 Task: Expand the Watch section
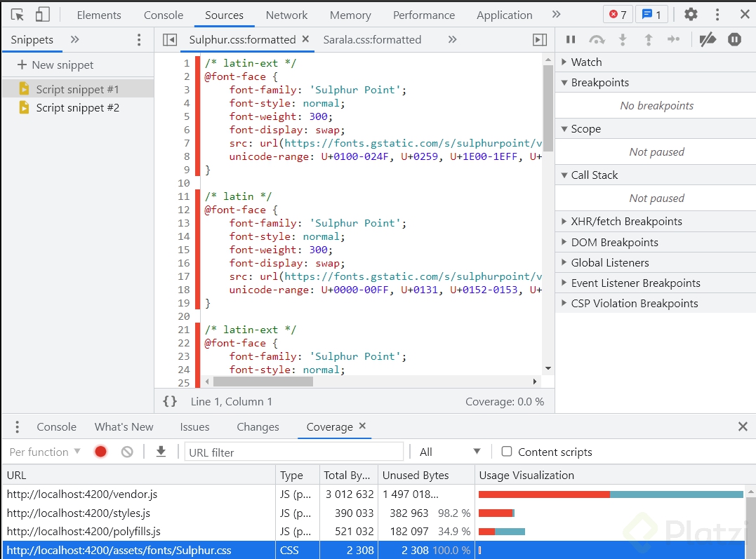pos(656,62)
